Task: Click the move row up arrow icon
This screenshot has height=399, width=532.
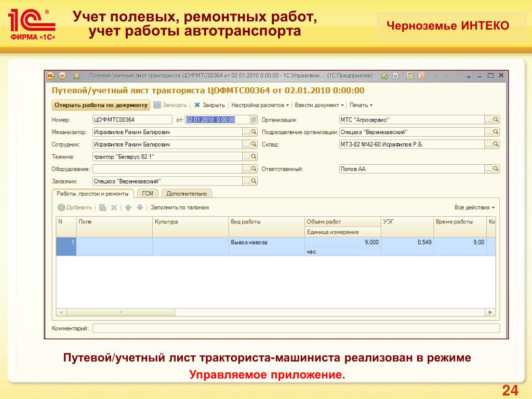Action: (128, 207)
